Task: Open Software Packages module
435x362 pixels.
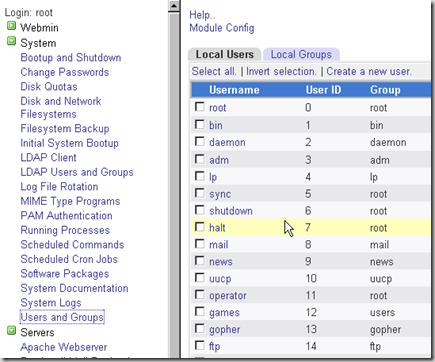Action: tap(65, 274)
